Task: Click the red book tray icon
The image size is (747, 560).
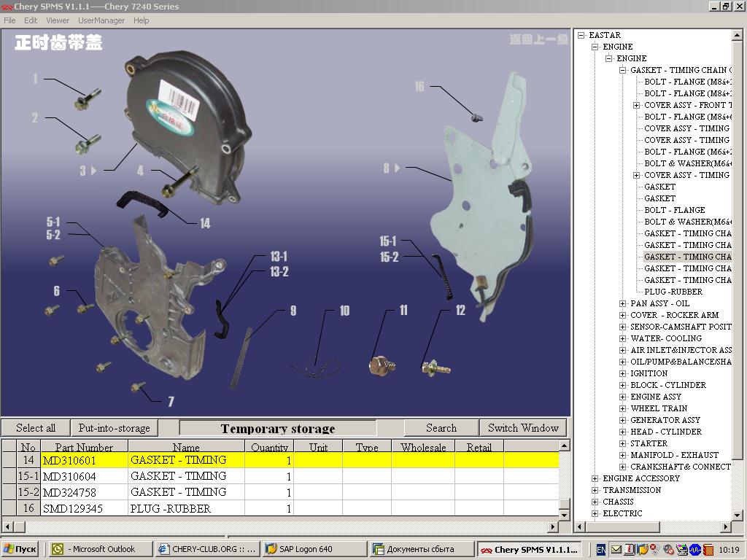Action: (x=708, y=550)
